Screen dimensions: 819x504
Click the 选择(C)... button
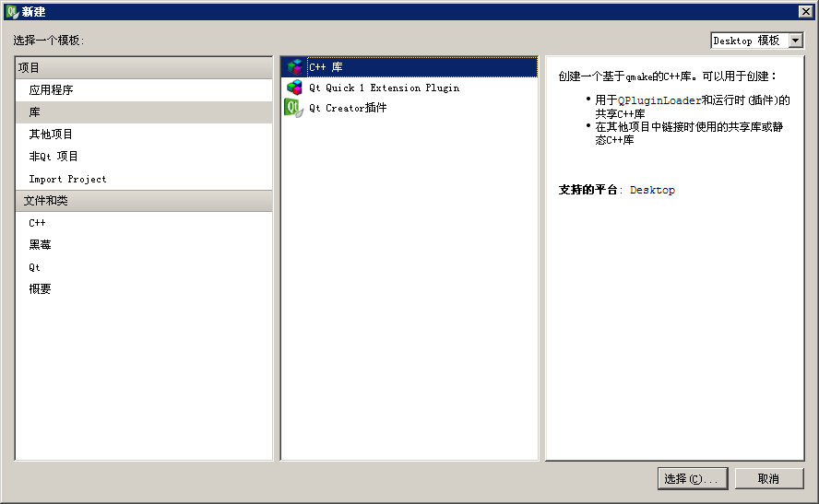(x=693, y=478)
